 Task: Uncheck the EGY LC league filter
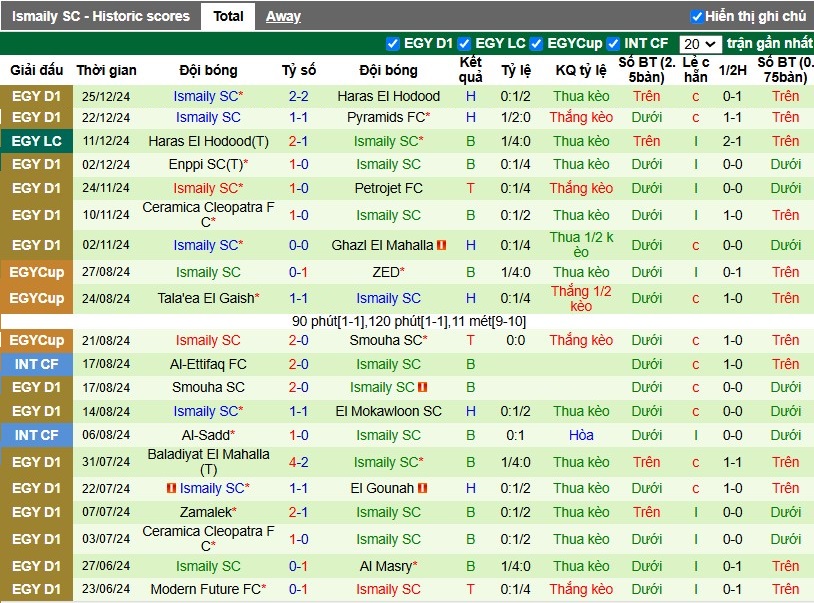point(464,44)
